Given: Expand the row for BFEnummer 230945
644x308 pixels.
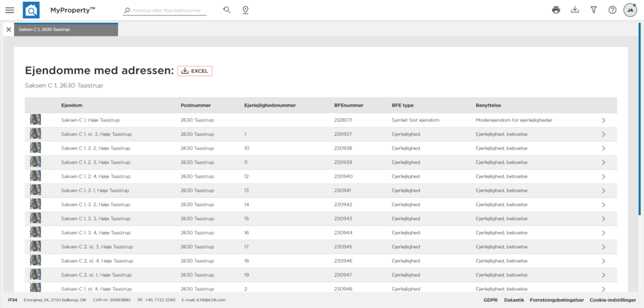Looking at the screenshot, I should click(x=604, y=248).
